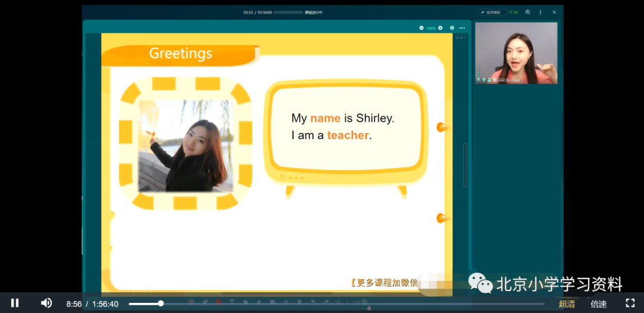This screenshot has width=644, height=313.
Task: Click the slide vertical scrollbar
Action: pos(465,165)
